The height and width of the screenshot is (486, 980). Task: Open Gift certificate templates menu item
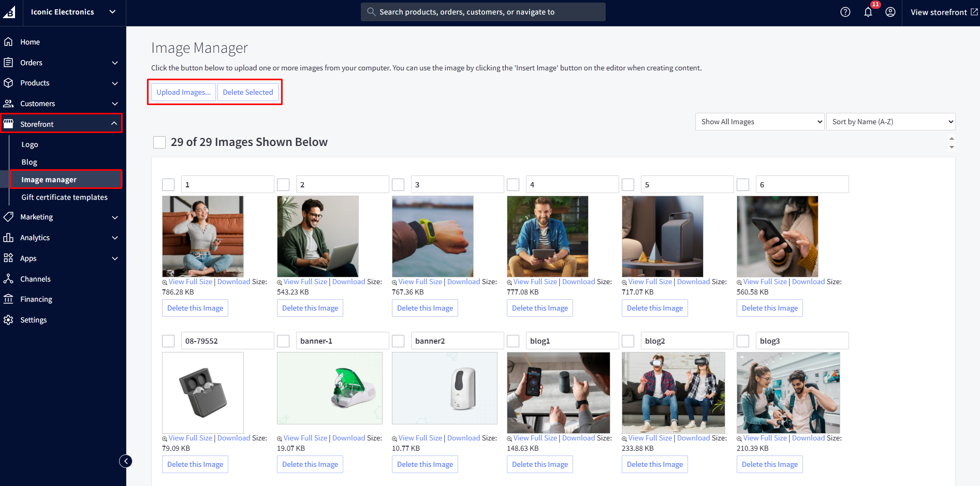[64, 197]
